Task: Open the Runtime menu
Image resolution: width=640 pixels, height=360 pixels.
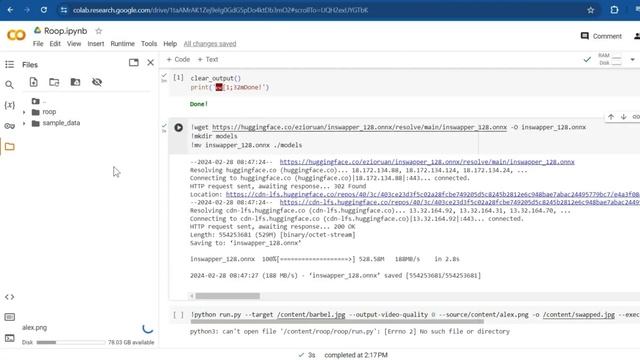Action: [122, 44]
